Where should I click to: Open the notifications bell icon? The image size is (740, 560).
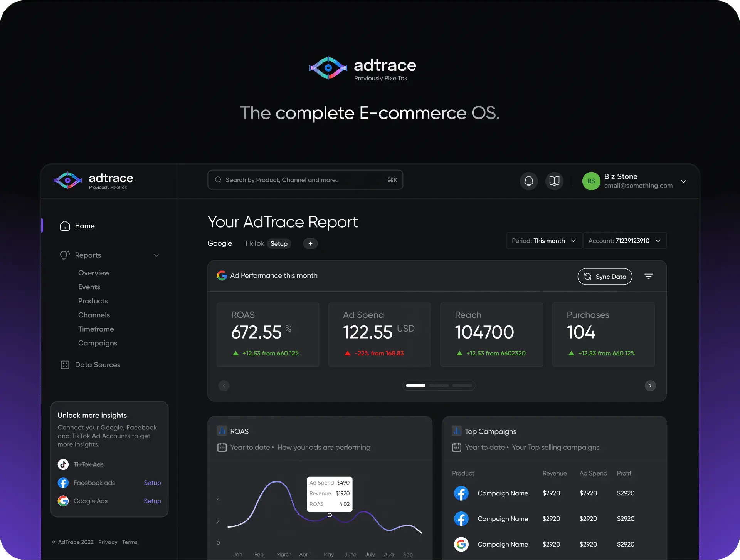click(x=529, y=181)
